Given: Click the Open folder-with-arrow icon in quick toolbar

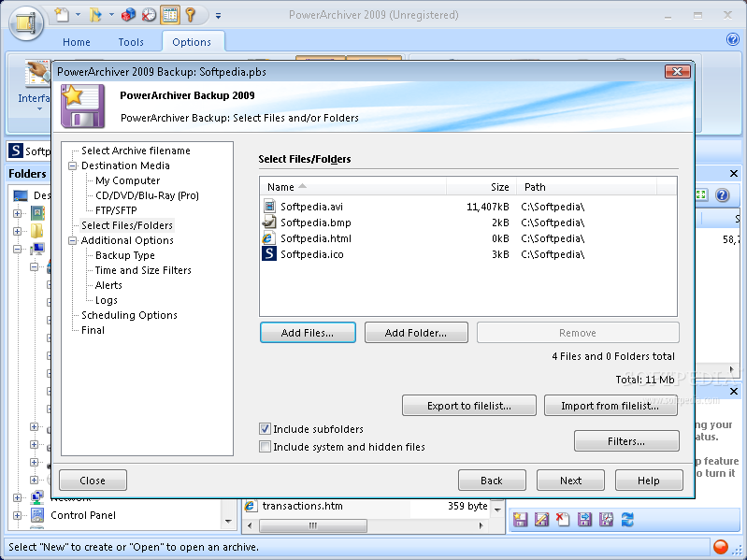Looking at the screenshot, I should [95, 15].
